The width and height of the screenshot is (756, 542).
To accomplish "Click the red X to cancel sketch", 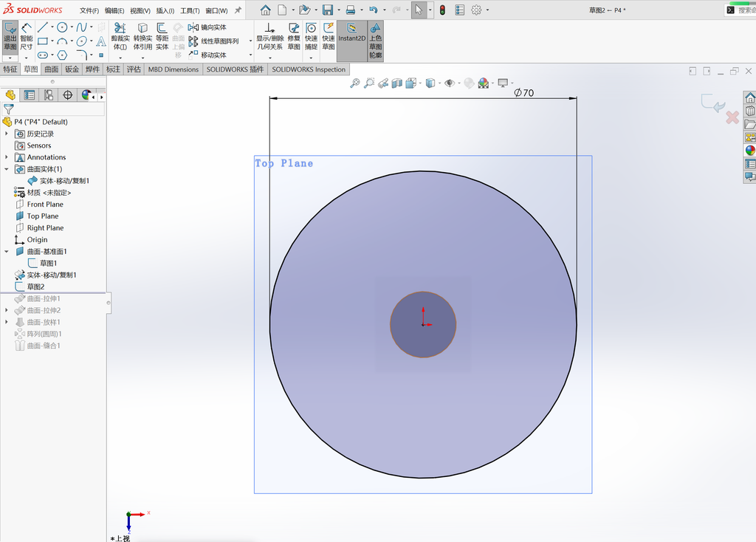I will 732,117.
